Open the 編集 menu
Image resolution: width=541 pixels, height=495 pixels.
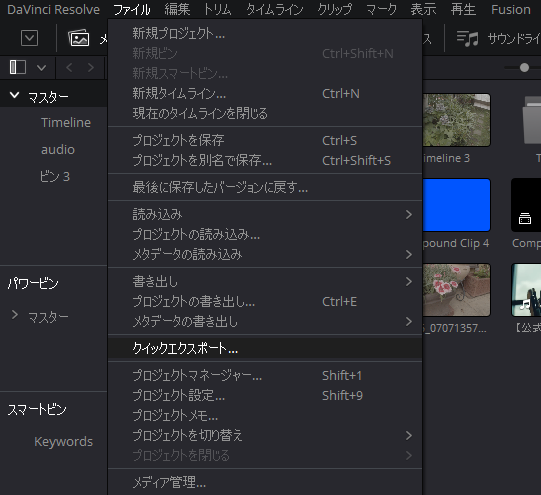point(177,10)
